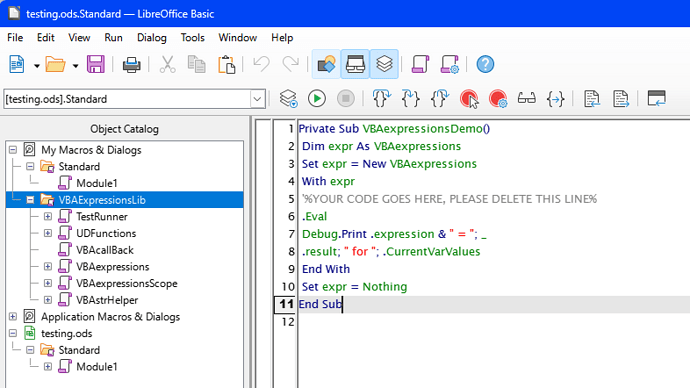Viewport: 690px width, 388px height.
Task: Click the Import Basic source icon
Action: 592,99
